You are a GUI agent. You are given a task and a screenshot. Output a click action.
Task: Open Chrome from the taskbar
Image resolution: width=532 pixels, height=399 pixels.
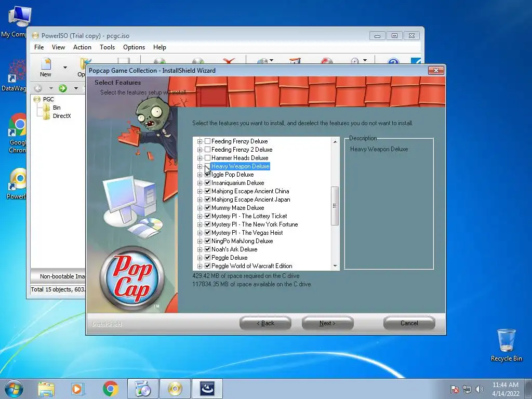pos(110,389)
